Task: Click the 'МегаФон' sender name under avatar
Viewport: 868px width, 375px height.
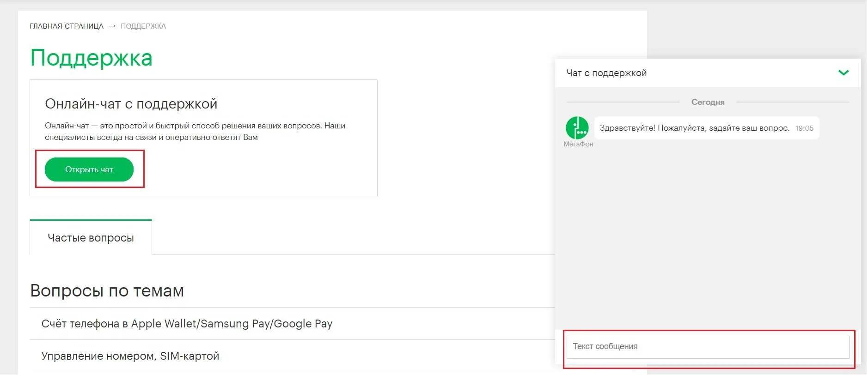Action: click(x=578, y=144)
